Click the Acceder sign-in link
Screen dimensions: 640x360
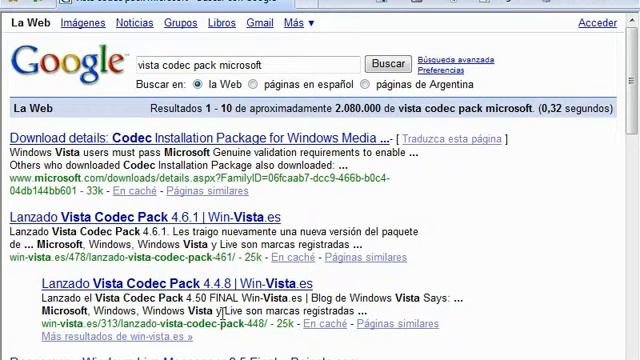click(597, 23)
